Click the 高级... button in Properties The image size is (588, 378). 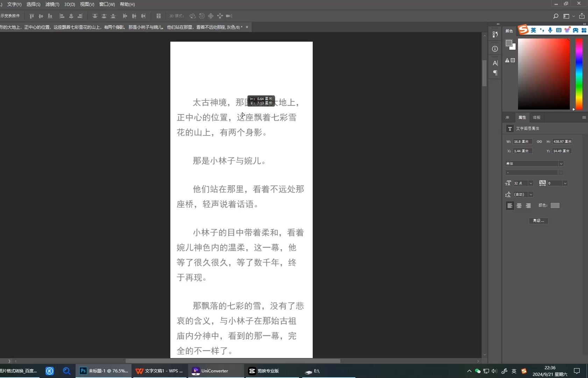click(538, 220)
